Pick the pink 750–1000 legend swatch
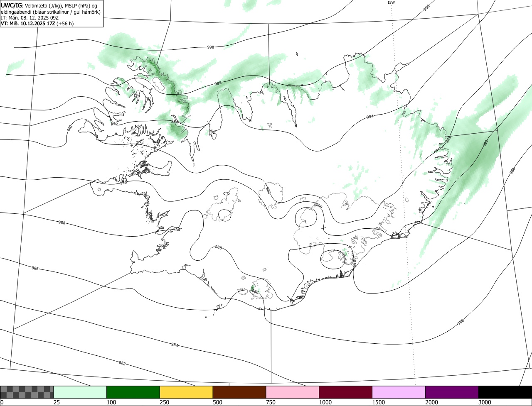This screenshot has width=532, height=406. click(293, 392)
